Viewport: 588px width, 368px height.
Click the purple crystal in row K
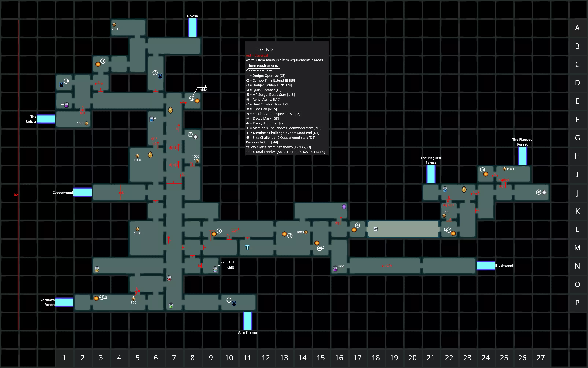pos(344,207)
